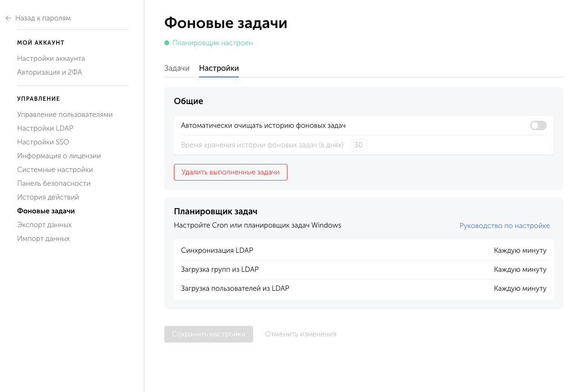
Task: Open Руководство по настройке guide
Action: (504, 225)
